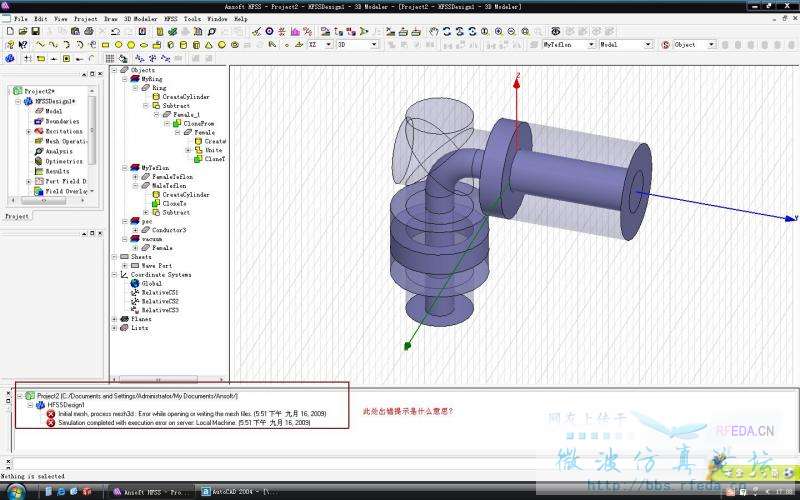Click the Undo arrow icon
The height and width of the screenshot is (500, 800).
point(115,31)
